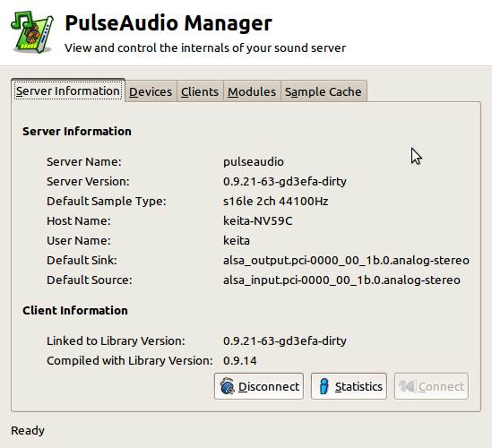Image resolution: width=492 pixels, height=448 pixels.
Task: Select the server name value 'pulseaudio'
Action: pos(254,162)
